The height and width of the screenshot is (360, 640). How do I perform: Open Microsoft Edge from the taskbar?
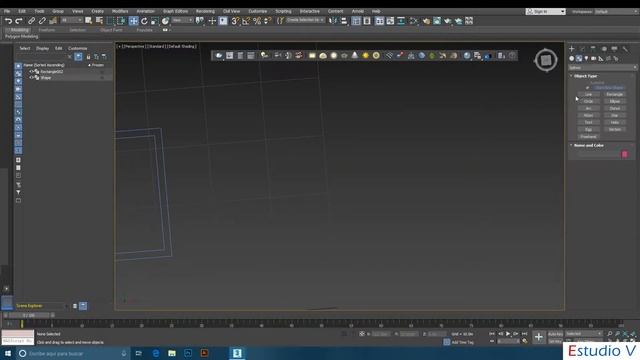pos(156,353)
